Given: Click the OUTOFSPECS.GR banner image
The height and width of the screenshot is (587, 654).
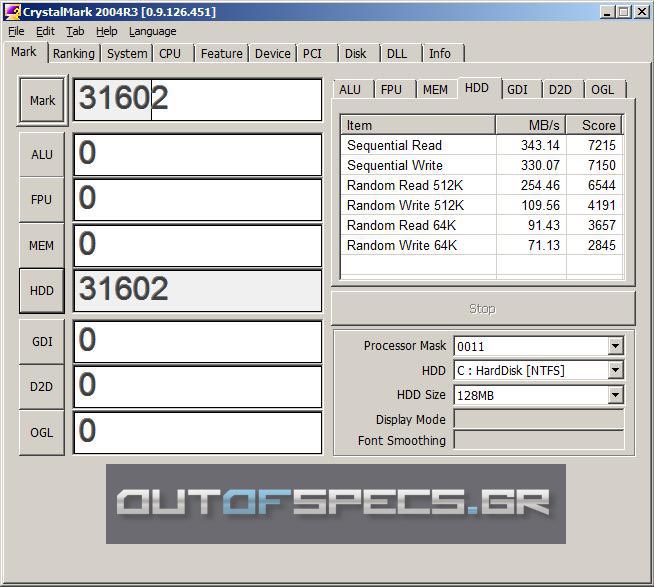Looking at the screenshot, I should 336,504.
